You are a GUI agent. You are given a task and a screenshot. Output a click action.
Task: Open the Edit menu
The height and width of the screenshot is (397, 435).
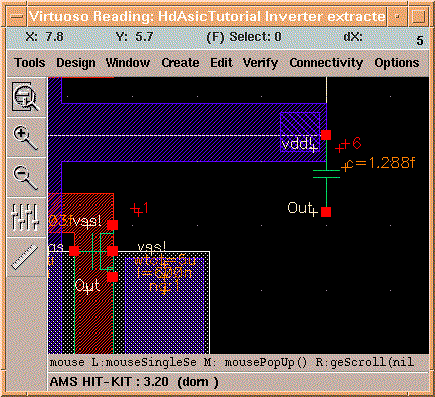pos(221,63)
